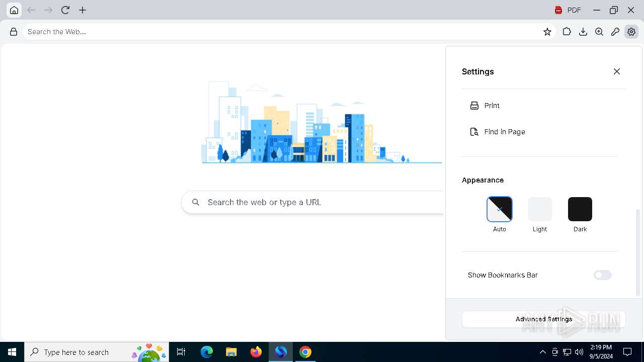Click the zoom magnifier icon
Screen dimensions: 644x362
pos(599,32)
